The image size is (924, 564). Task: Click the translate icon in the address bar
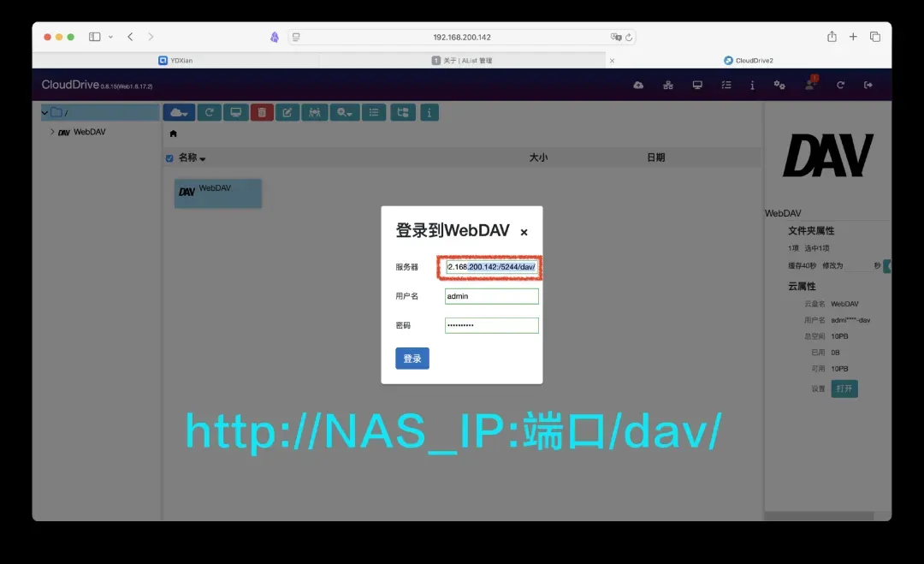tap(616, 37)
